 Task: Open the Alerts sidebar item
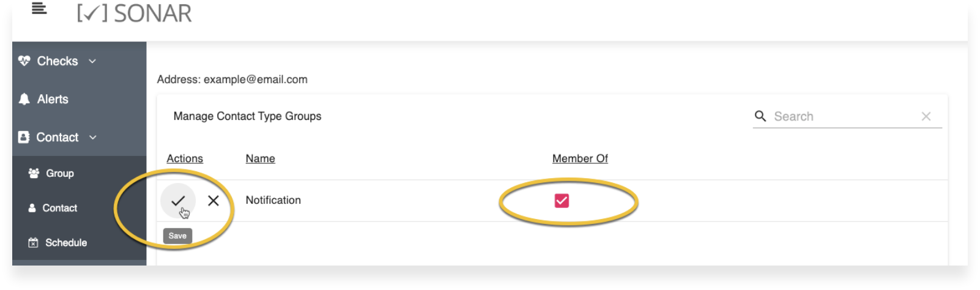53,99
